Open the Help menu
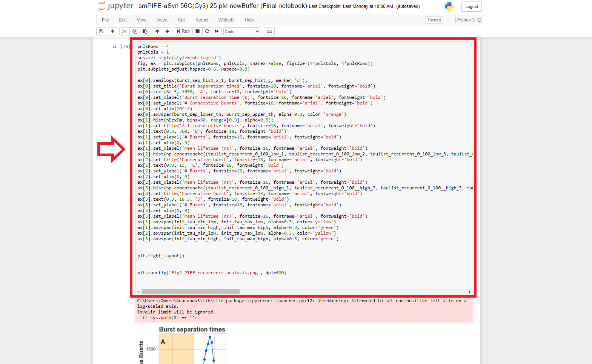 (x=249, y=20)
